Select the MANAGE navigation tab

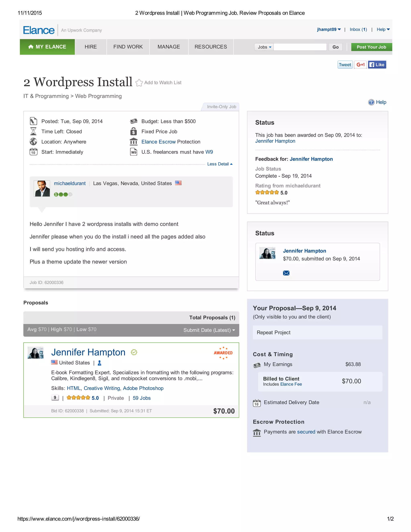169,47
